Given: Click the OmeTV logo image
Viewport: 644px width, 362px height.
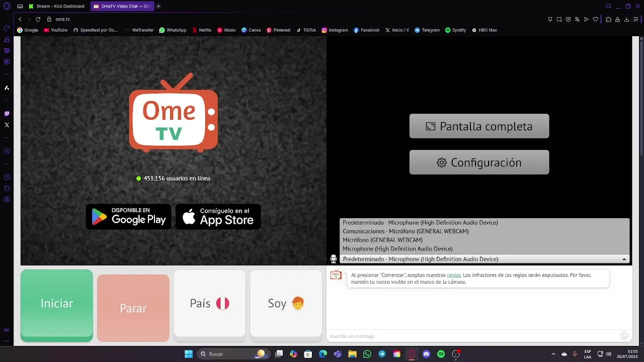Looking at the screenshot, I should click(174, 113).
